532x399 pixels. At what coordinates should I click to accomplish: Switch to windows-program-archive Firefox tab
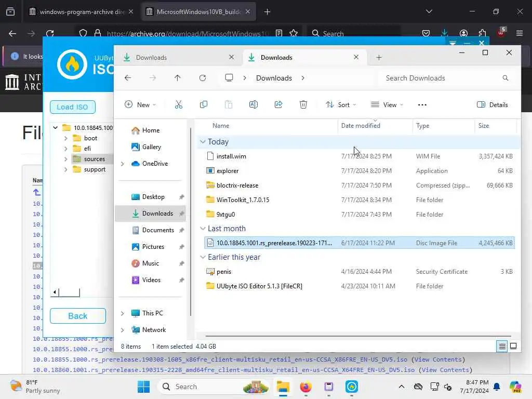(x=81, y=11)
